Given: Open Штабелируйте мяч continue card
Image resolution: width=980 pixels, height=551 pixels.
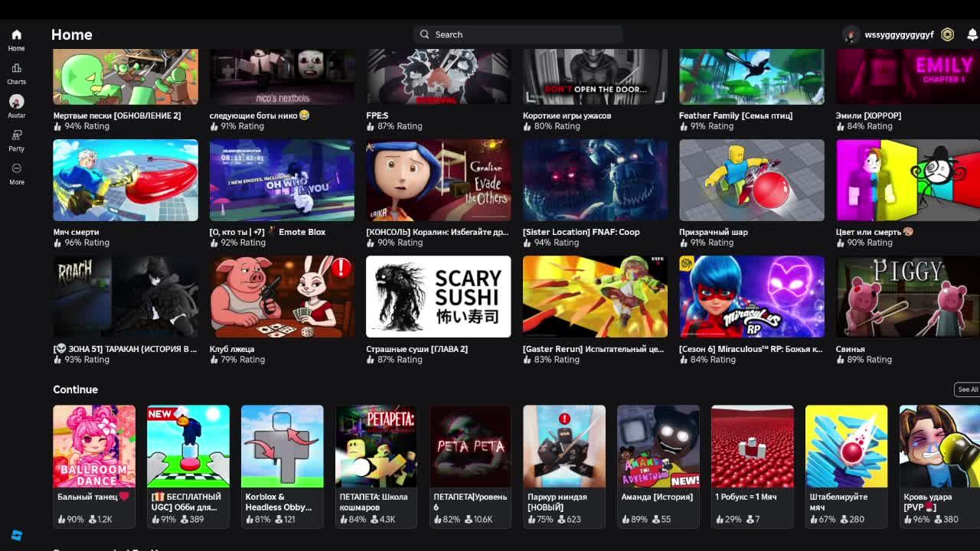Looking at the screenshot, I should click(847, 466).
